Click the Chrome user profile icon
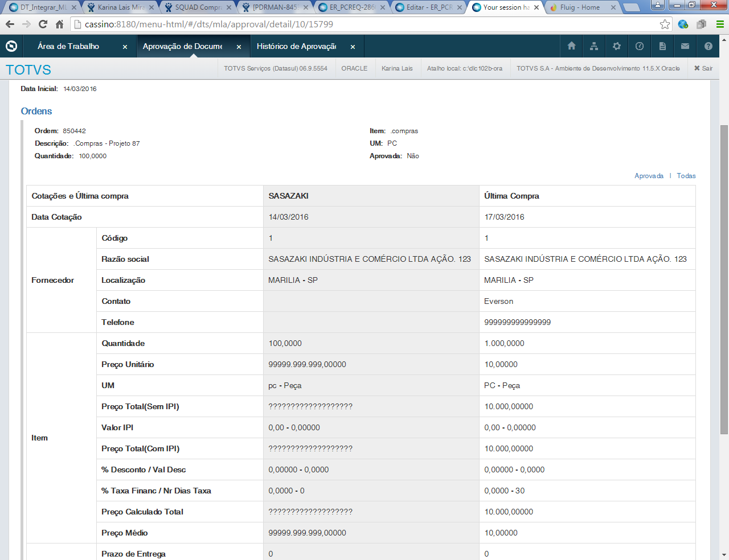 pyautogui.click(x=657, y=5)
